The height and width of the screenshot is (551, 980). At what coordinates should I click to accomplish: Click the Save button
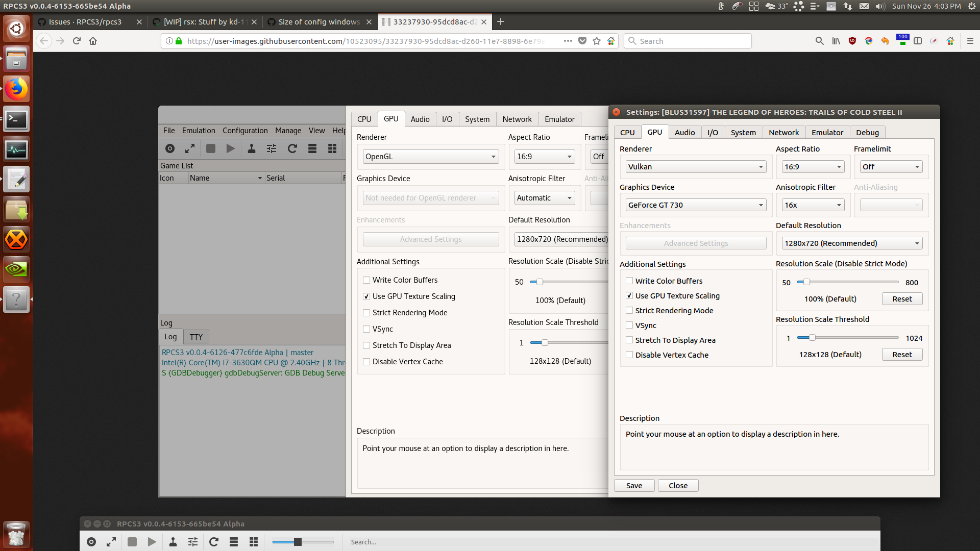634,486
